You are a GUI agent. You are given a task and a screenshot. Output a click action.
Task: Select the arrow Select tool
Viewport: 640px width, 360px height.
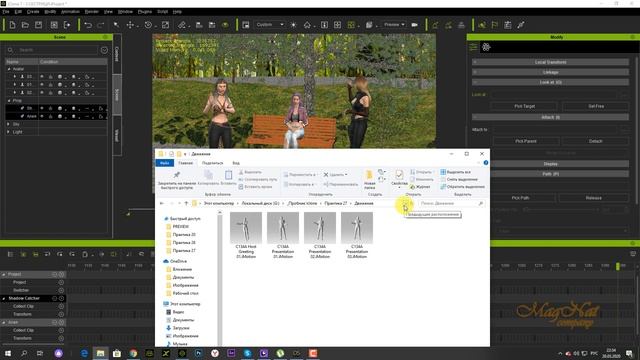pyautogui.click(x=116, y=25)
